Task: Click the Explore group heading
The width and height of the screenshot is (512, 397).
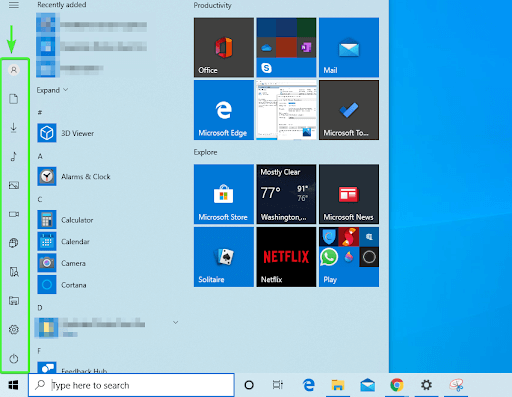Action: [x=205, y=152]
